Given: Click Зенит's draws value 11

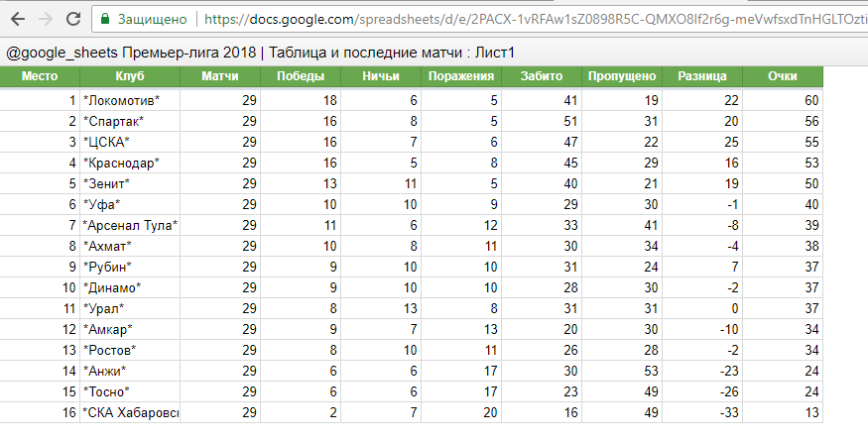Looking at the screenshot, I should (381, 183).
